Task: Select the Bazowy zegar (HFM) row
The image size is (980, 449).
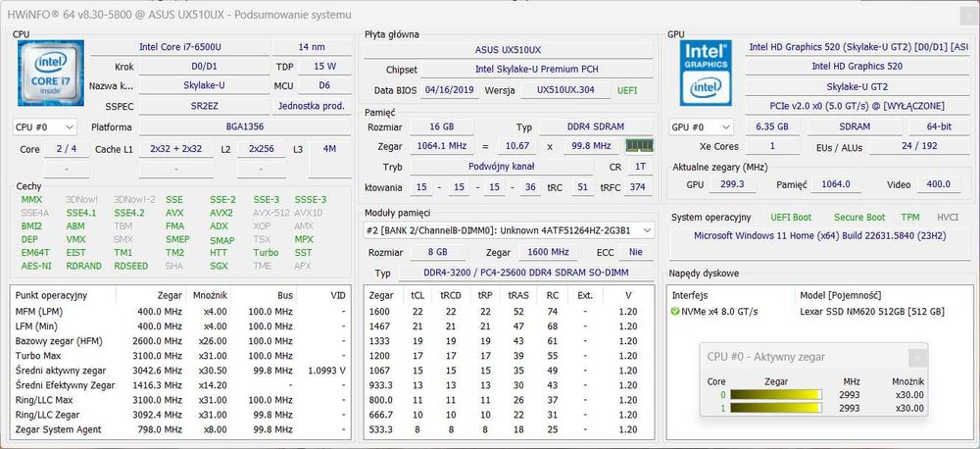Action: [x=180, y=341]
